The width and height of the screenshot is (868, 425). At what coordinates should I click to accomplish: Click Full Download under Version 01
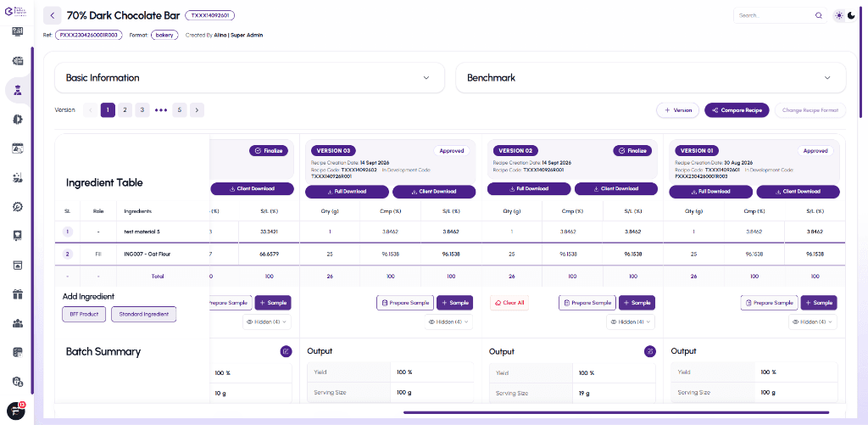click(x=711, y=192)
